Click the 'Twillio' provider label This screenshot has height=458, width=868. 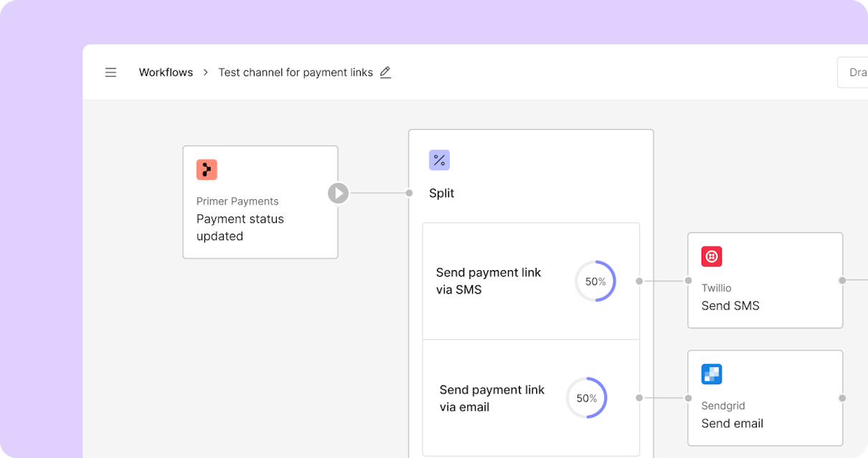pos(717,288)
